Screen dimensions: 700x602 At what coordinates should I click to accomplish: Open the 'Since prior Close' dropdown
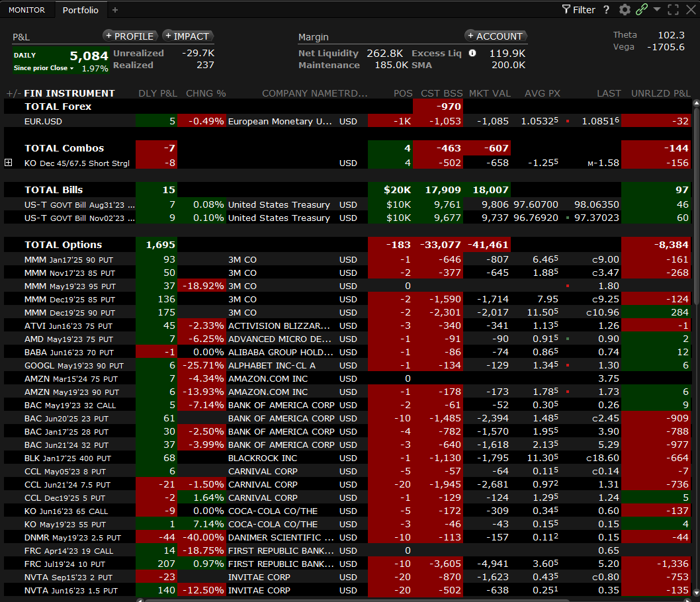click(x=44, y=69)
